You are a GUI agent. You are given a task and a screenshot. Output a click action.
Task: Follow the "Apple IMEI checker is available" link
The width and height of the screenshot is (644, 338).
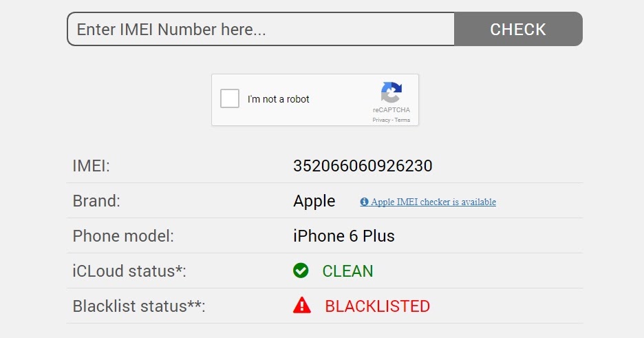pyautogui.click(x=433, y=202)
